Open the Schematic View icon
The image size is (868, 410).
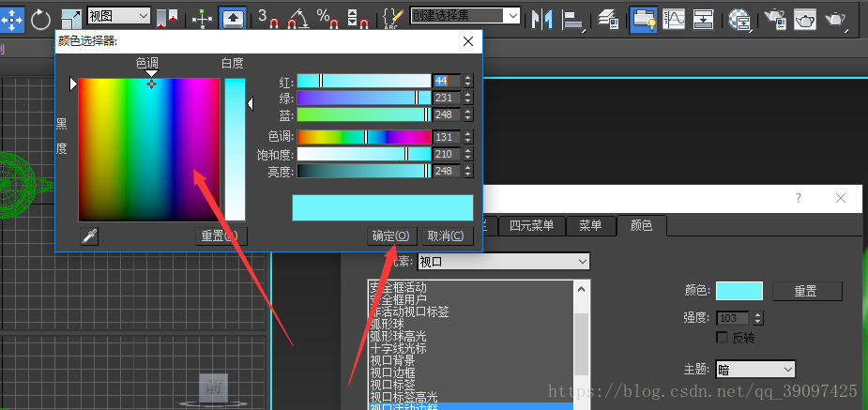[703, 20]
